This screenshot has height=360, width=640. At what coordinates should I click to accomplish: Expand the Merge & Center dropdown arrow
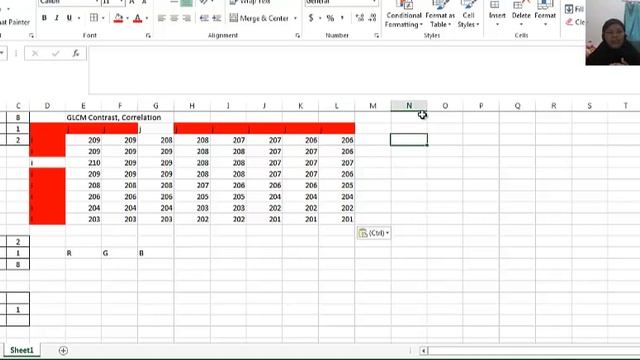[295, 18]
